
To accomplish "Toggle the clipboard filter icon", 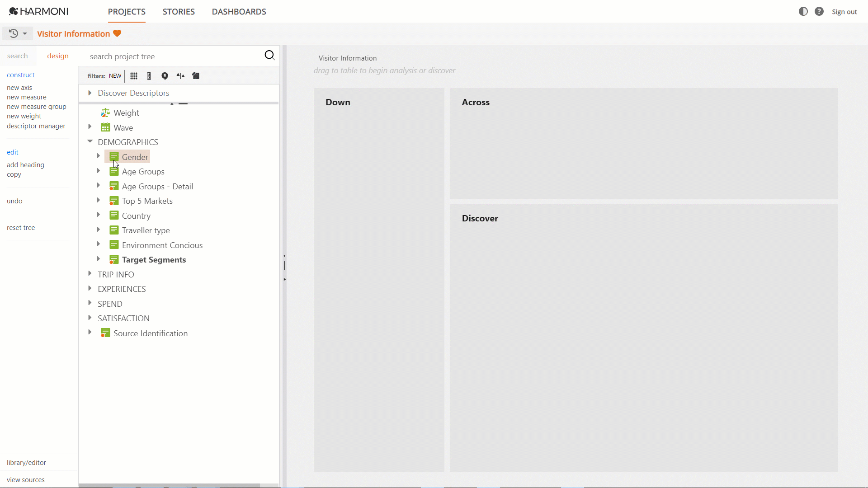I will [x=196, y=76].
